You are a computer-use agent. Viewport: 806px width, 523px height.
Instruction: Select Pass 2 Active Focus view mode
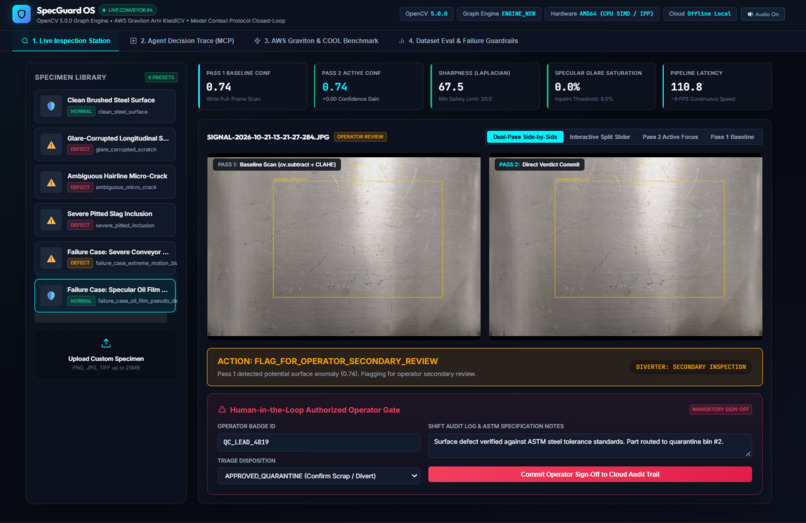click(670, 137)
